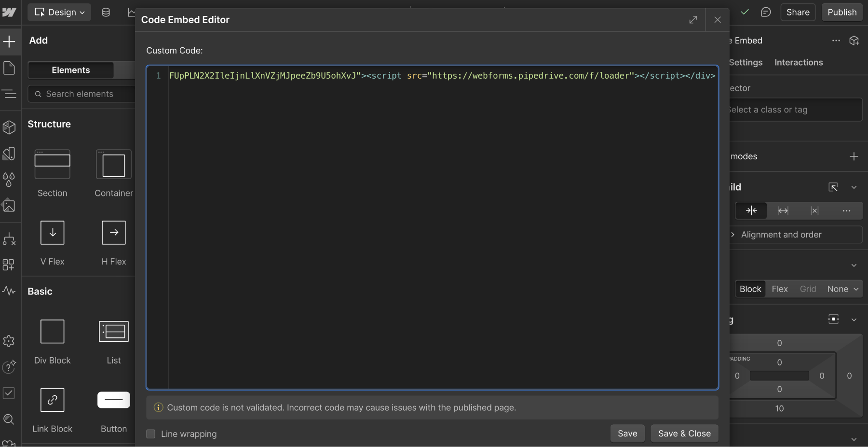
Task: Click the spacing position icon
Action: pyautogui.click(x=833, y=319)
